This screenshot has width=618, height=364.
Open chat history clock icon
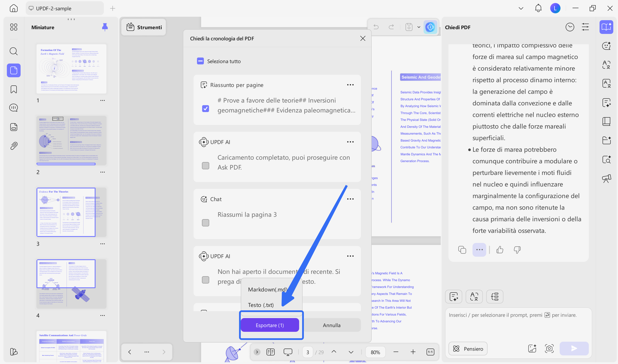pos(570,27)
